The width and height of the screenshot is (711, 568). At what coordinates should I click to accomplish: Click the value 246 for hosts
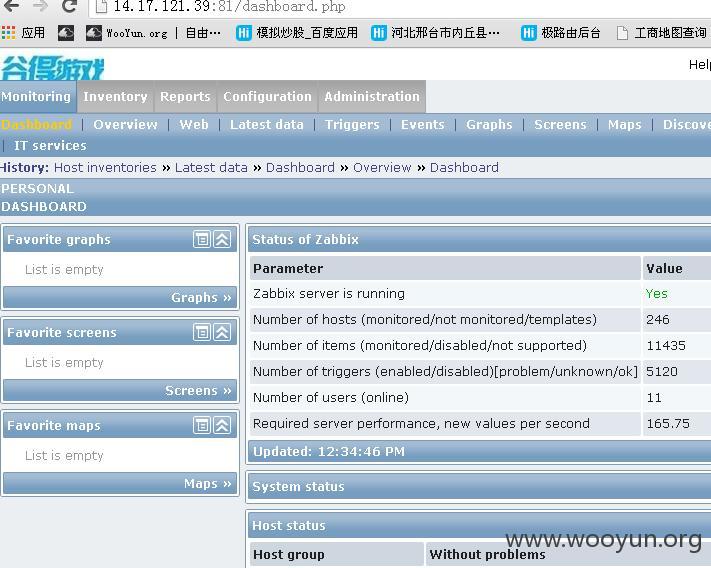[x=658, y=320]
